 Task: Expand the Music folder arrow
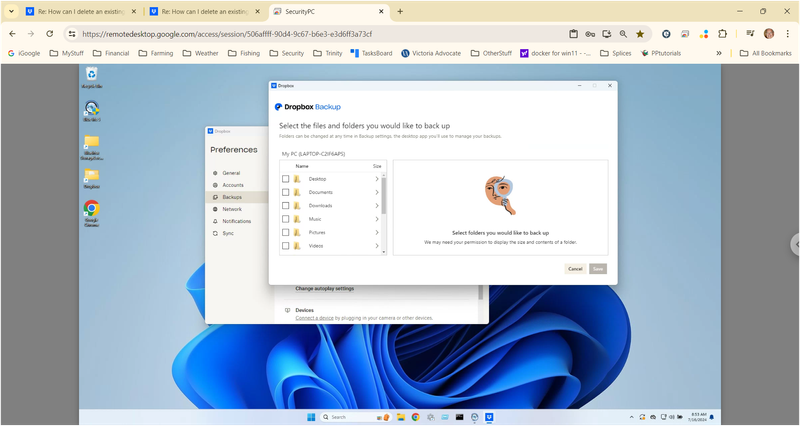click(377, 219)
